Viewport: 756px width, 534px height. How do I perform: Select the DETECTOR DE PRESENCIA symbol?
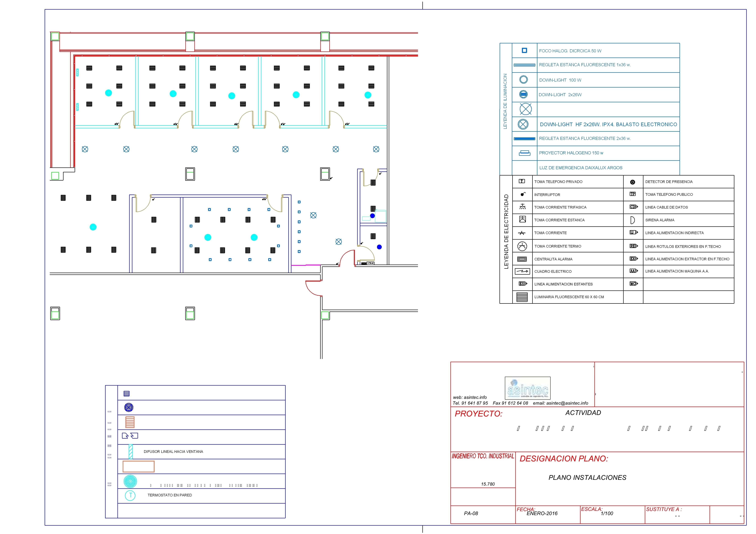click(632, 182)
